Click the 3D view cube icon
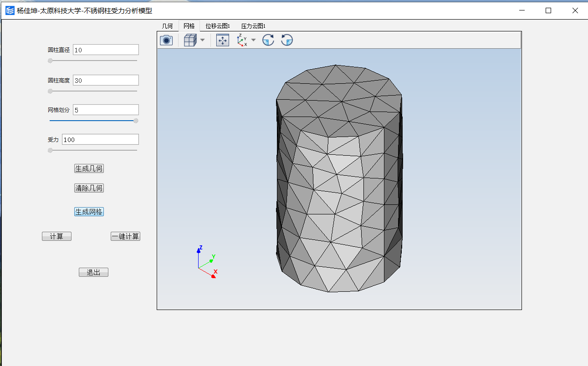The height and width of the screenshot is (366, 588). (x=189, y=40)
